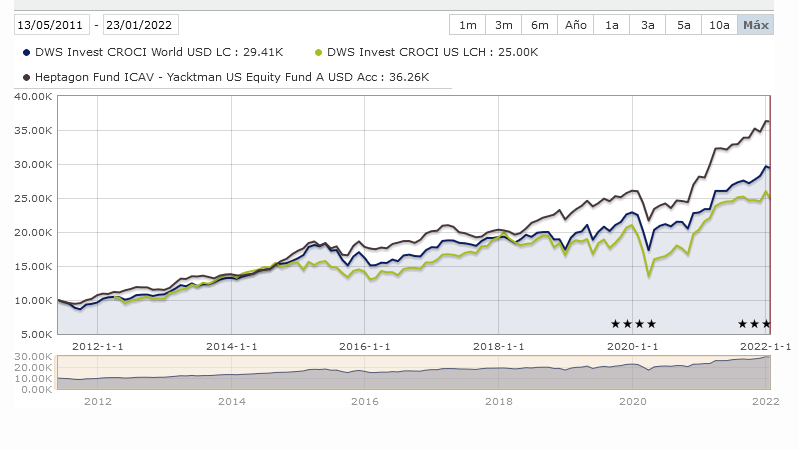Click the dark blue legend marker dot
799x450 pixels.
[x=24, y=52]
